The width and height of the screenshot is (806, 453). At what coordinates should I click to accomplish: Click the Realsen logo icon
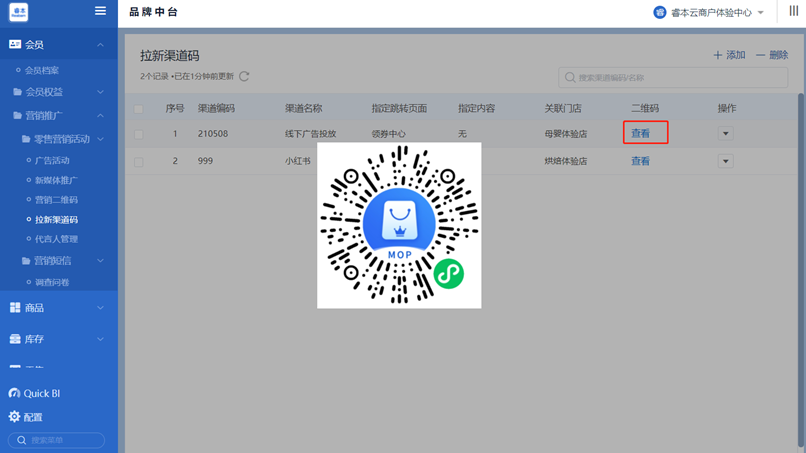(19, 12)
